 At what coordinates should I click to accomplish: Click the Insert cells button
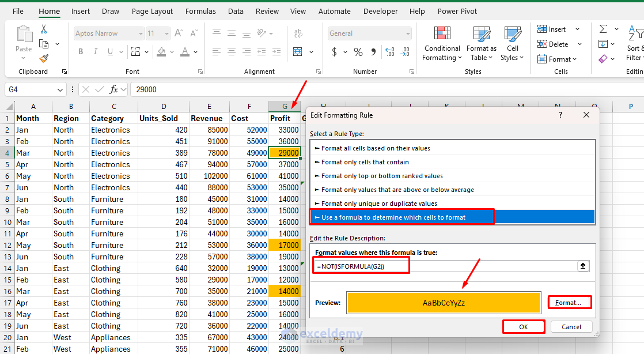(552, 29)
